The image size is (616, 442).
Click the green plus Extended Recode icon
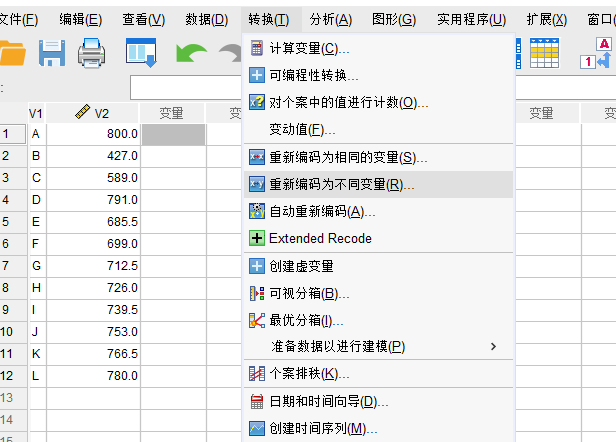257,238
